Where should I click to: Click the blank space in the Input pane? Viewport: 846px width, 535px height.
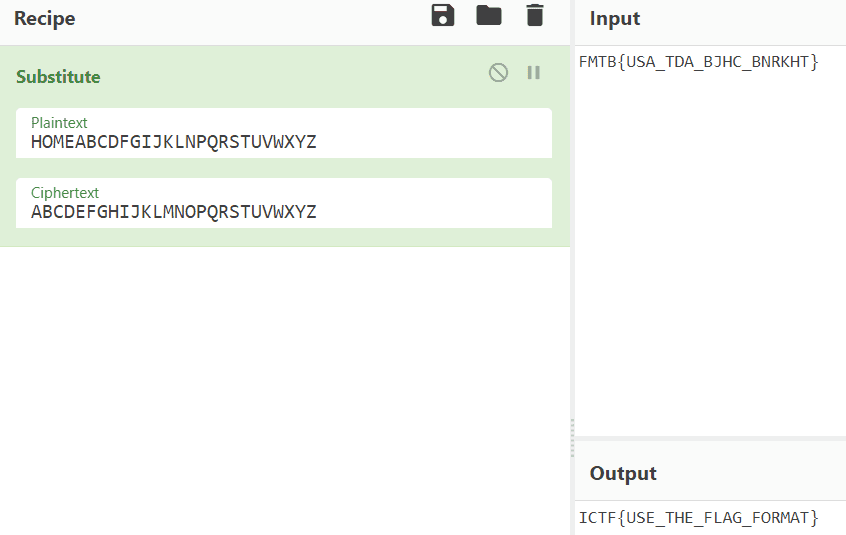(x=710, y=250)
